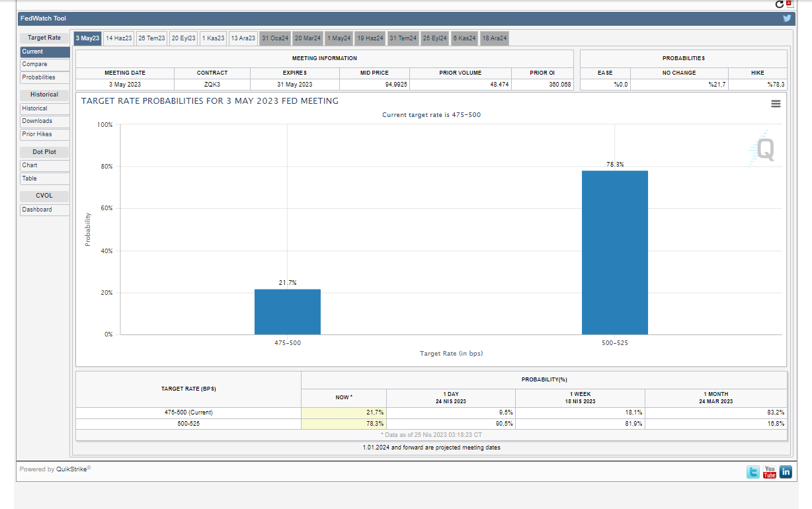Viewport: 812px width, 509px height.
Task: Click the reload icon at top right
Action: (780, 5)
